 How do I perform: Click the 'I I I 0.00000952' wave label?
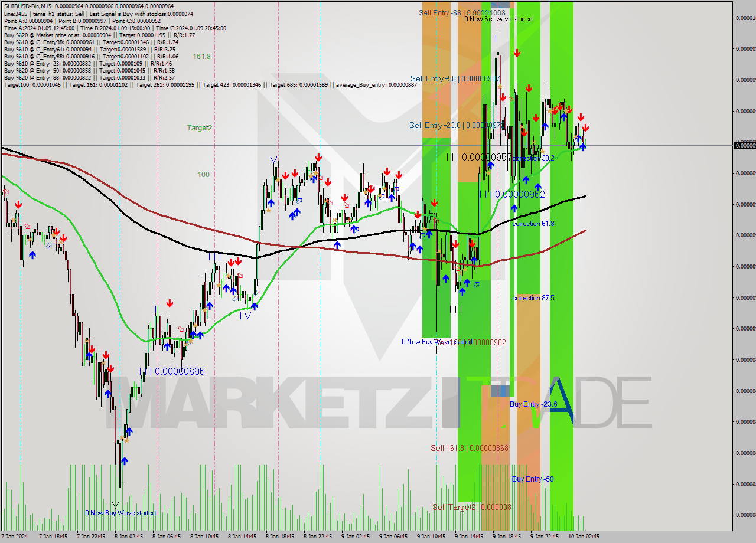click(511, 194)
